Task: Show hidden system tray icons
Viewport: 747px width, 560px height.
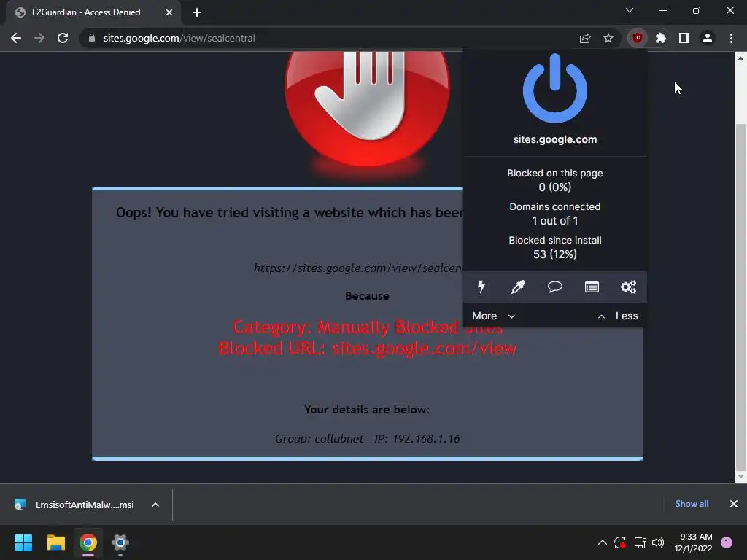Action: pos(602,542)
